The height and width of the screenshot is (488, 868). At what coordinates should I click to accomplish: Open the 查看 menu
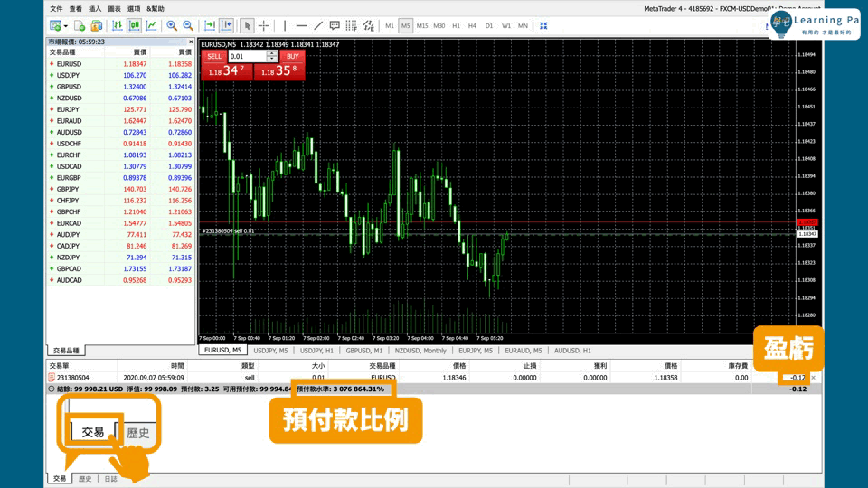pyautogui.click(x=76, y=9)
